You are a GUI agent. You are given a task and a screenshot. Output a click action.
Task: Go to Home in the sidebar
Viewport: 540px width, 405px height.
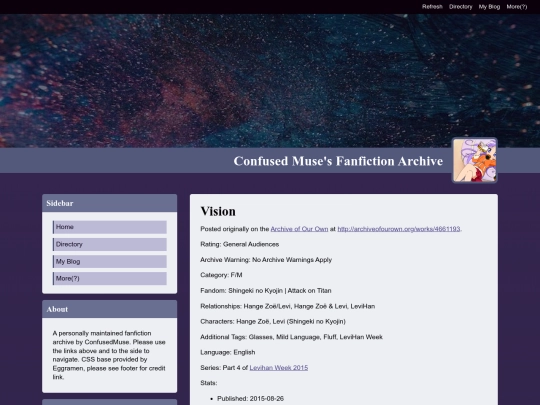pyautogui.click(x=110, y=227)
